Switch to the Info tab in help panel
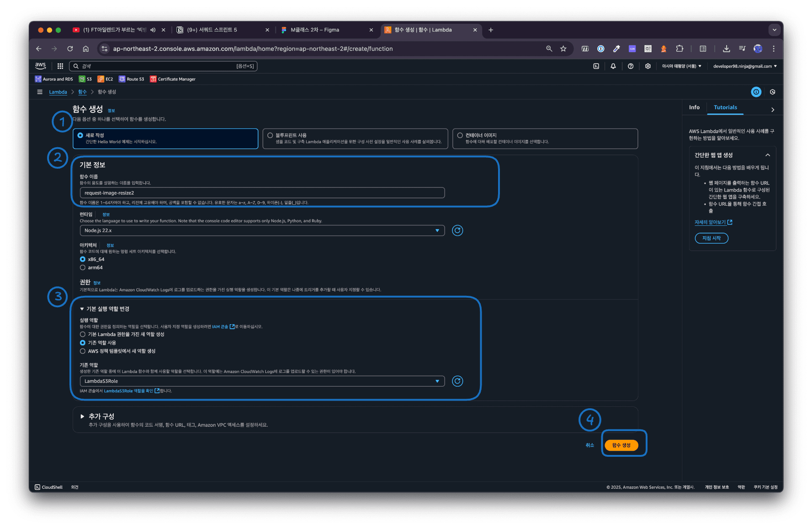 (x=694, y=107)
